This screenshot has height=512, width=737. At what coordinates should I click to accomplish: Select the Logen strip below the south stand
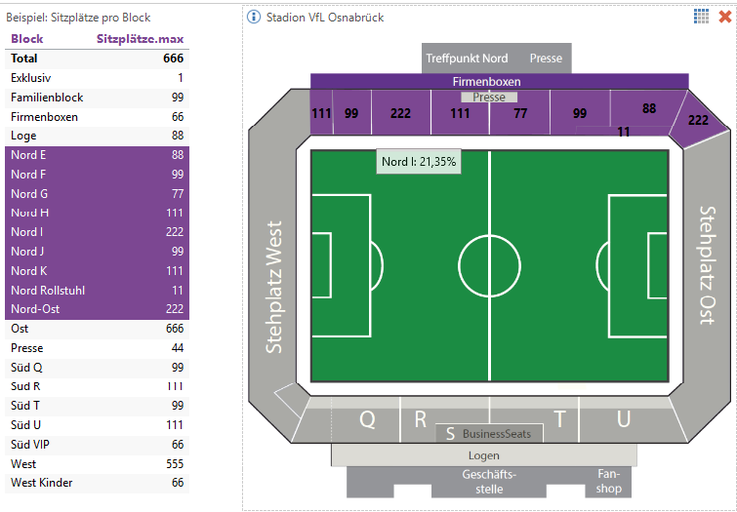tap(484, 455)
